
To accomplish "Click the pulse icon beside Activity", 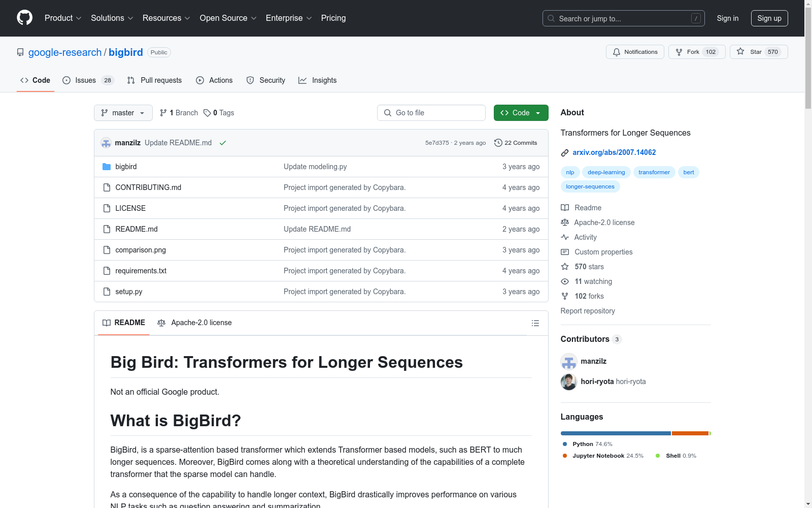I will (x=565, y=237).
